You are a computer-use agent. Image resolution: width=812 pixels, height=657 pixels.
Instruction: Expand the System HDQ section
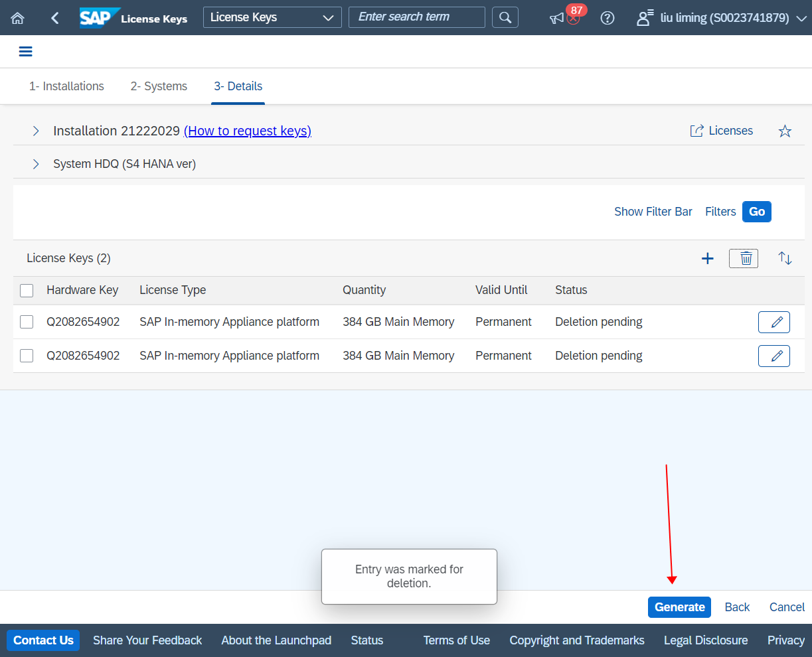tap(36, 164)
